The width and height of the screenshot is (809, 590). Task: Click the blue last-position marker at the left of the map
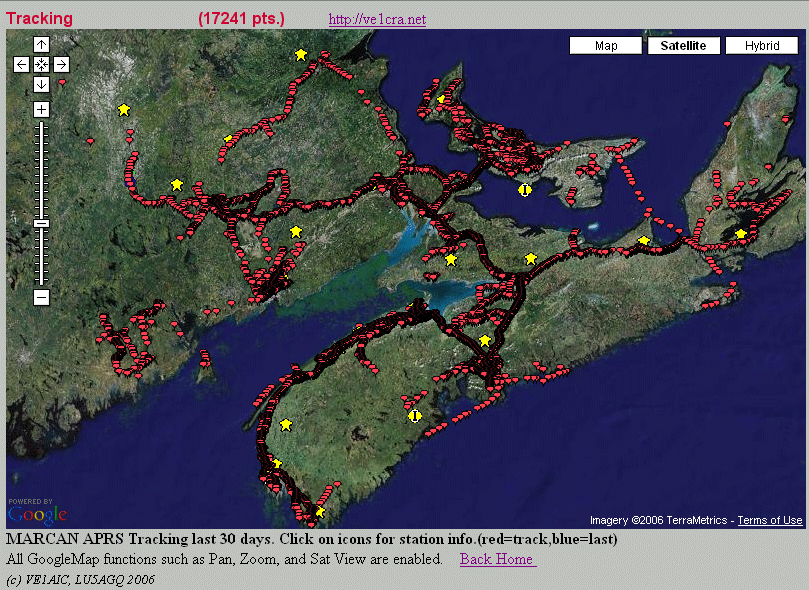128,180
